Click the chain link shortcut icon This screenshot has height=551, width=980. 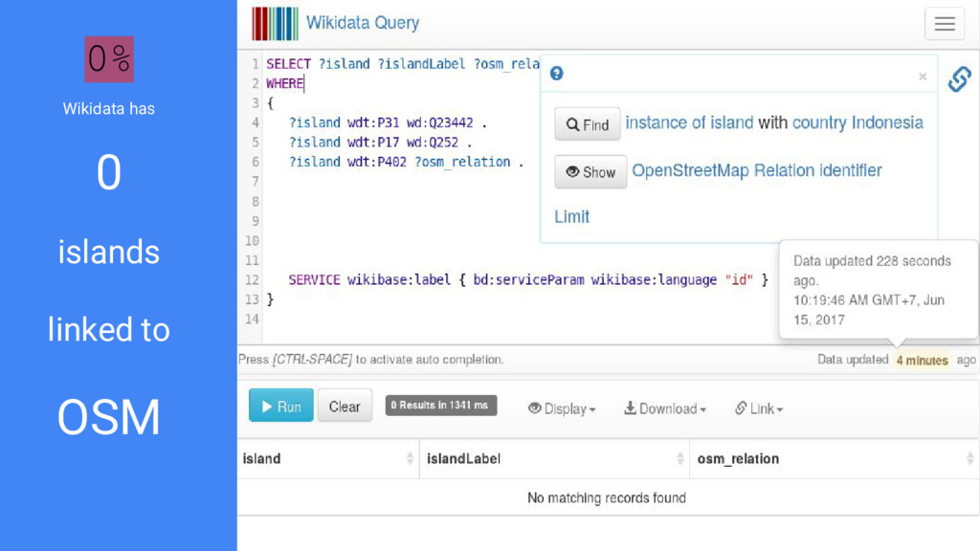959,79
